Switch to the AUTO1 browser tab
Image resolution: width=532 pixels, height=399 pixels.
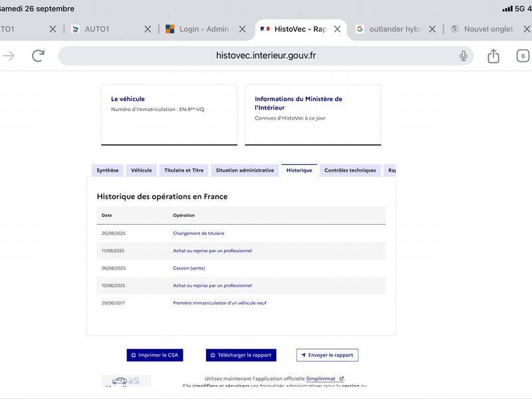point(96,29)
